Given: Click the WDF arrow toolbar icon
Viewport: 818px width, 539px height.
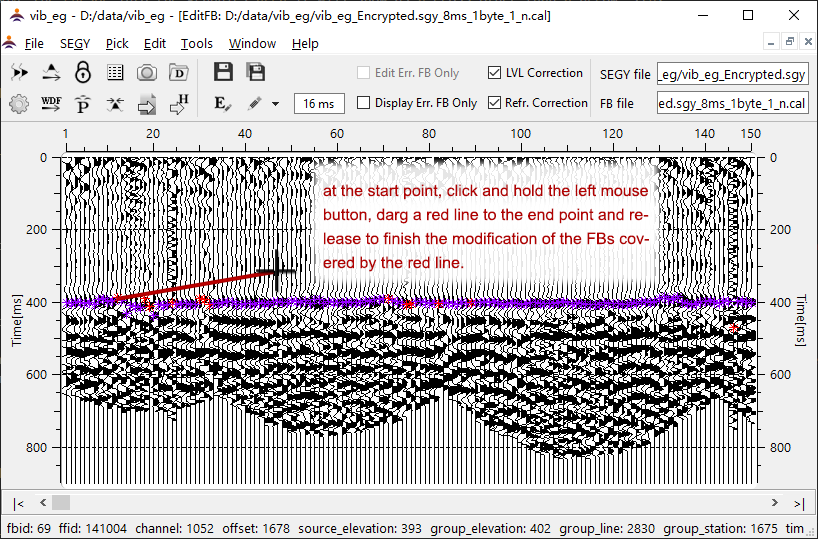Looking at the screenshot, I should click(x=51, y=103).
